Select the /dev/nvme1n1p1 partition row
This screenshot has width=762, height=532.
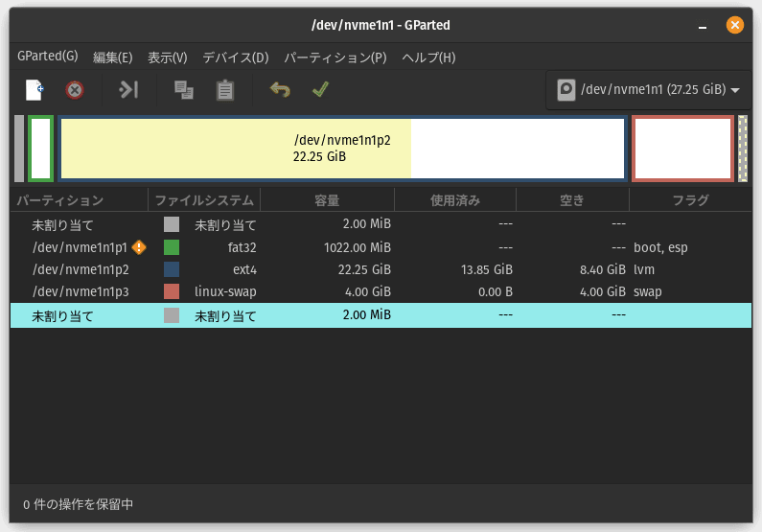tap(381, 247)
